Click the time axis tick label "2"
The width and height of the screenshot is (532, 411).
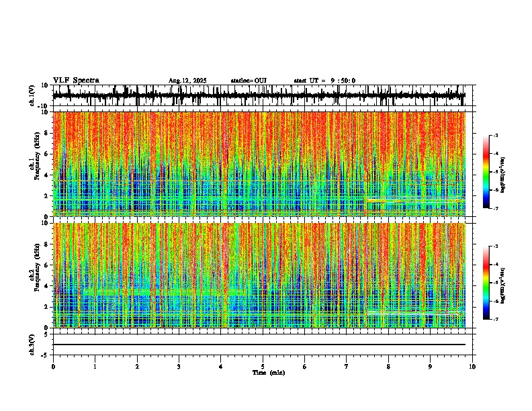coord(137,367)
